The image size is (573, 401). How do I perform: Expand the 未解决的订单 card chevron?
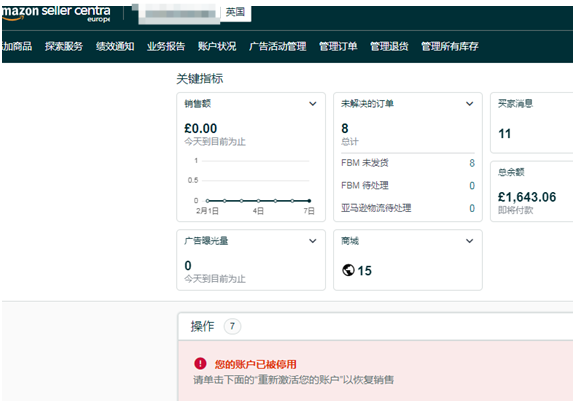470,104
